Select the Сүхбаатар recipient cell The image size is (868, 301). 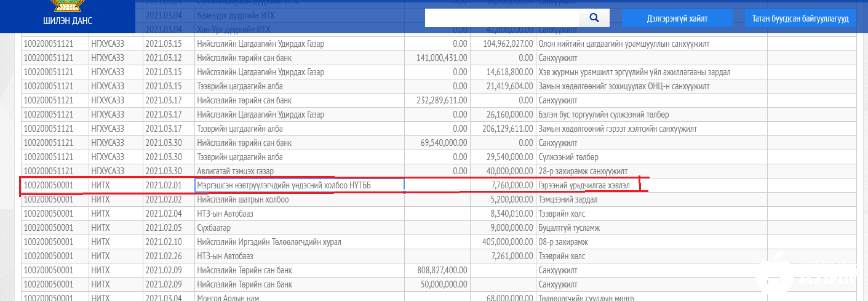tap(300, 228)
